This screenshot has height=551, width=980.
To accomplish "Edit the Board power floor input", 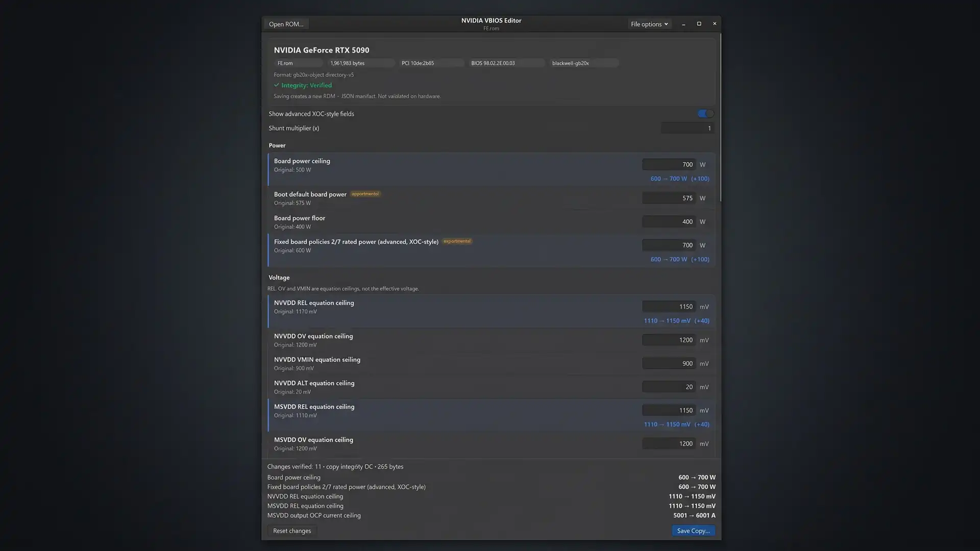I will pyautogui.click(x=669, y=221).
